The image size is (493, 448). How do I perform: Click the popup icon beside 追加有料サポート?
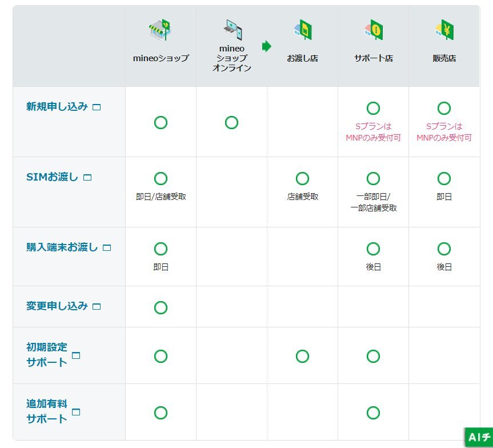tap(76, 412)
